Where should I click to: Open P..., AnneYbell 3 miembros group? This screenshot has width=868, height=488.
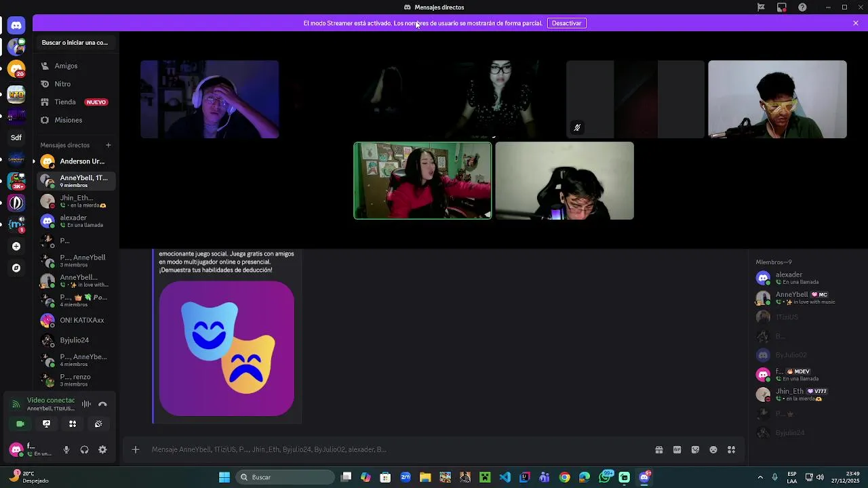point(76,261)
